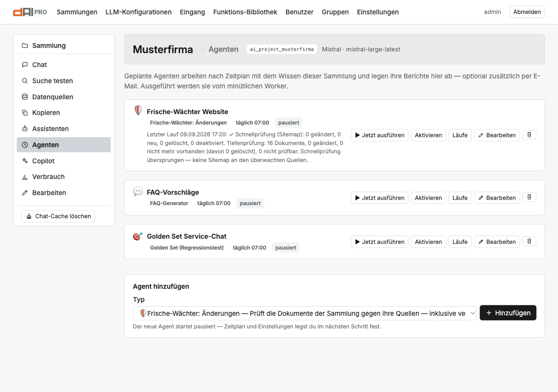Open LLM-Konfigurationen in top navigation

point(139,12)
